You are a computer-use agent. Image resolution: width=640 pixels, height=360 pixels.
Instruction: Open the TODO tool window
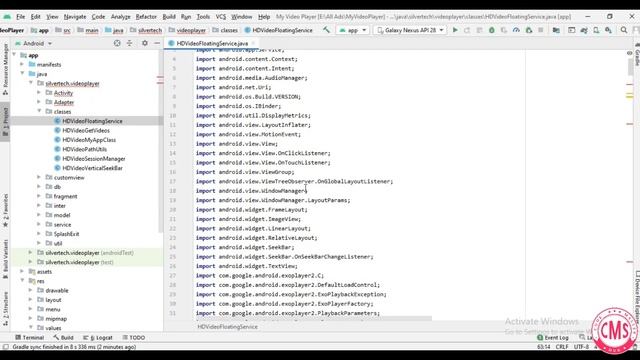point(133,338)
